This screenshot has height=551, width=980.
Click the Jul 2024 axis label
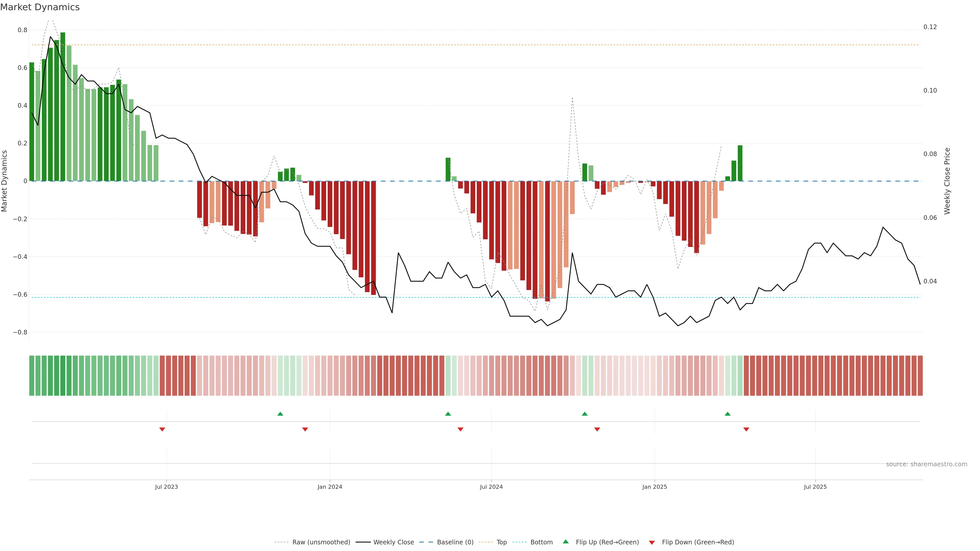491,487
